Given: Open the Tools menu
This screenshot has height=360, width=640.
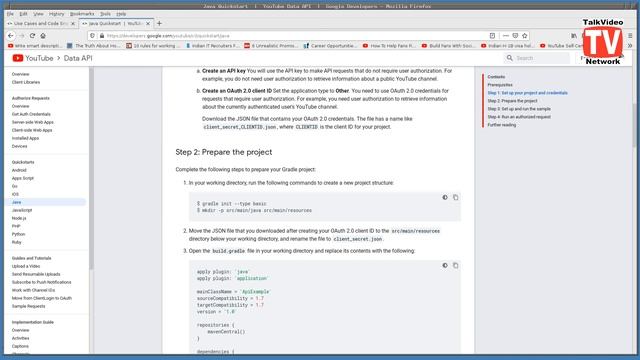Looking at the screenshot, I should coord(105,14).
